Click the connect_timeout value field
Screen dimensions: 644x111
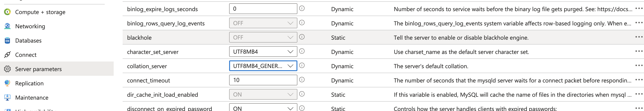point(263,80)
